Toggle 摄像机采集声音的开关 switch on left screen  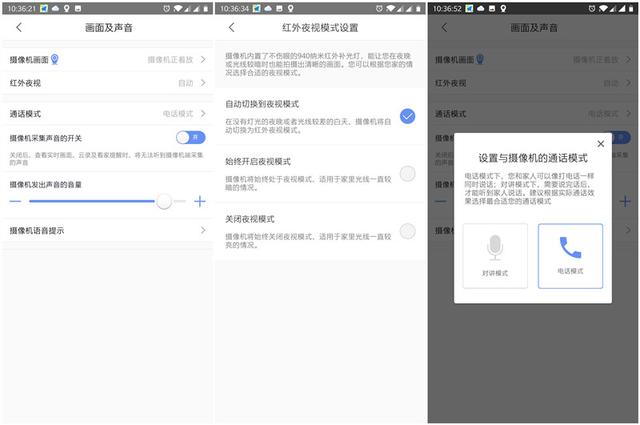191,138
